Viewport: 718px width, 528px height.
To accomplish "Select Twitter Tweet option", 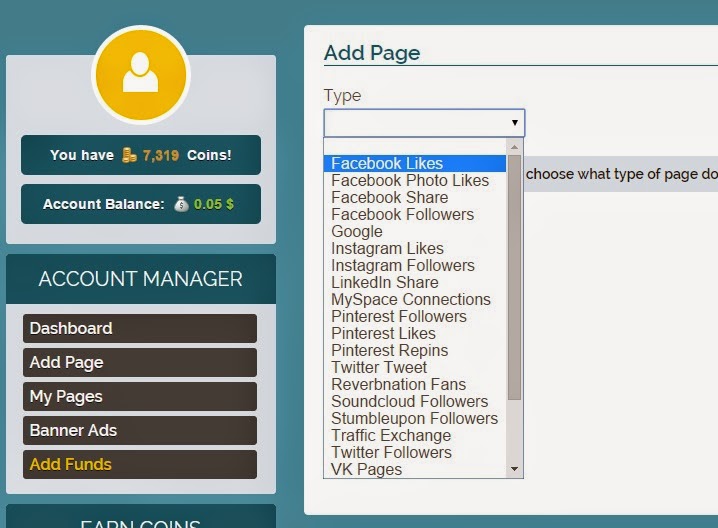I will click(414, 367).
